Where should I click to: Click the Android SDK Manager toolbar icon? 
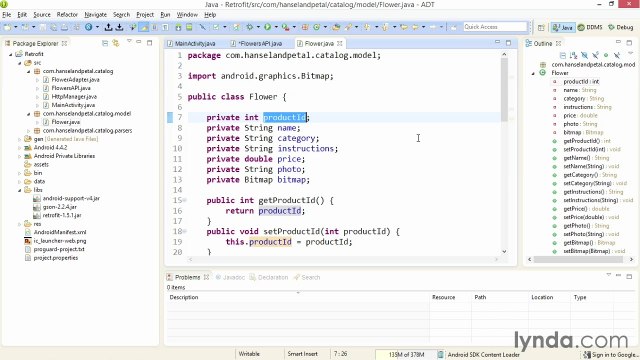[178, 27]
